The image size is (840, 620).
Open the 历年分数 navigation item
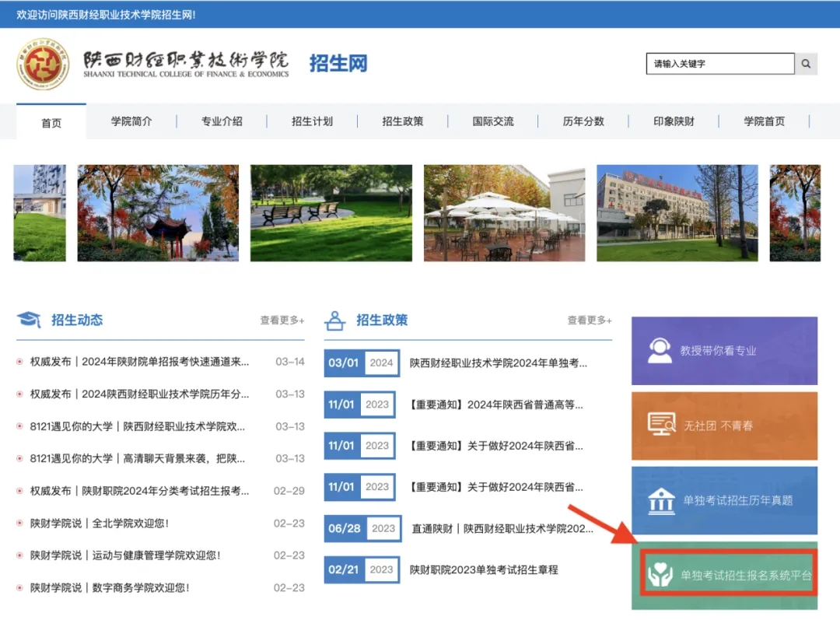(583, 121)
